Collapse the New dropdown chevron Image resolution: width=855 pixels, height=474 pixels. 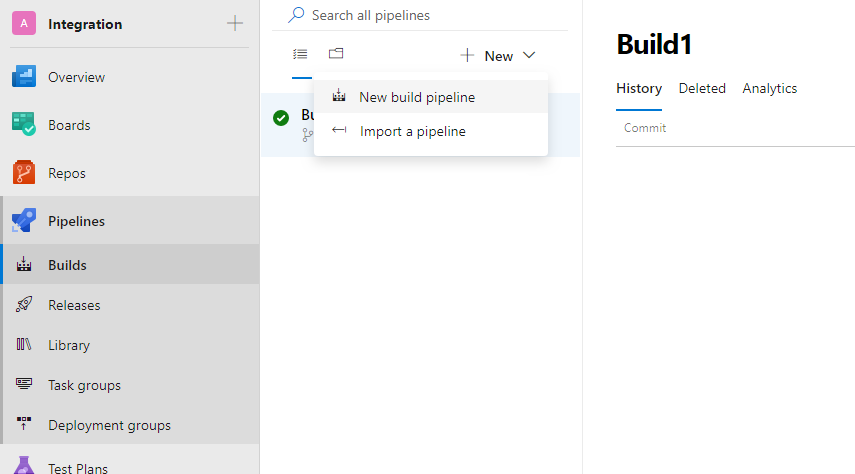click(x=529, y=56)
